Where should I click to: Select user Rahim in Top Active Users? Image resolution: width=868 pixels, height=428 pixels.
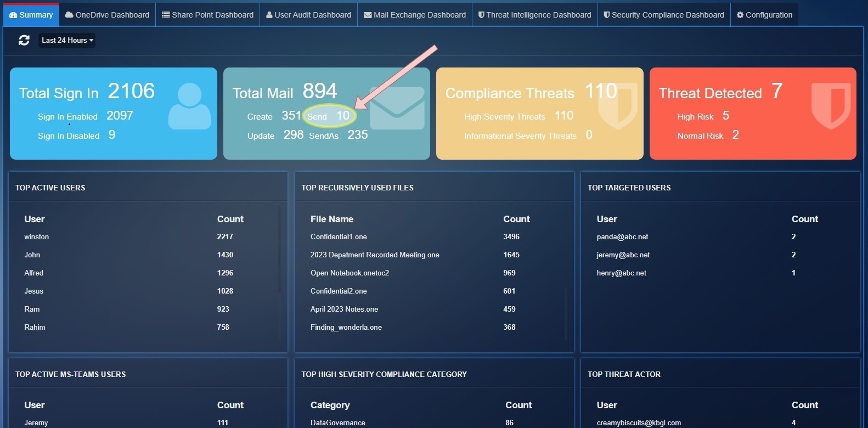pos(35,328)
